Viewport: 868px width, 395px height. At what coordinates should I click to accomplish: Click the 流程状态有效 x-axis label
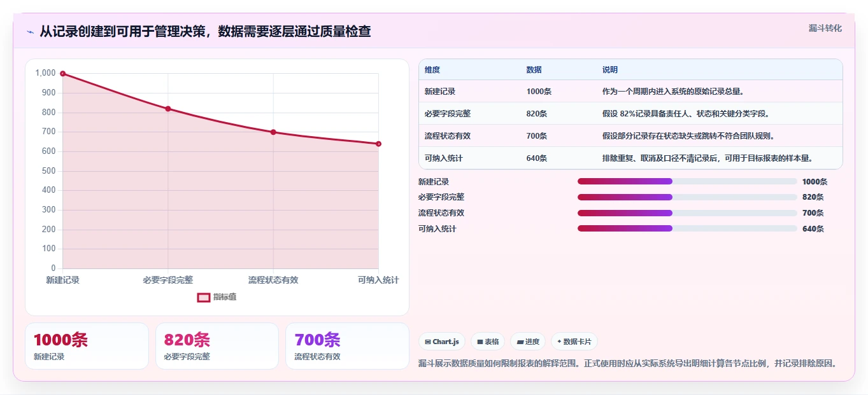(273, 280)
